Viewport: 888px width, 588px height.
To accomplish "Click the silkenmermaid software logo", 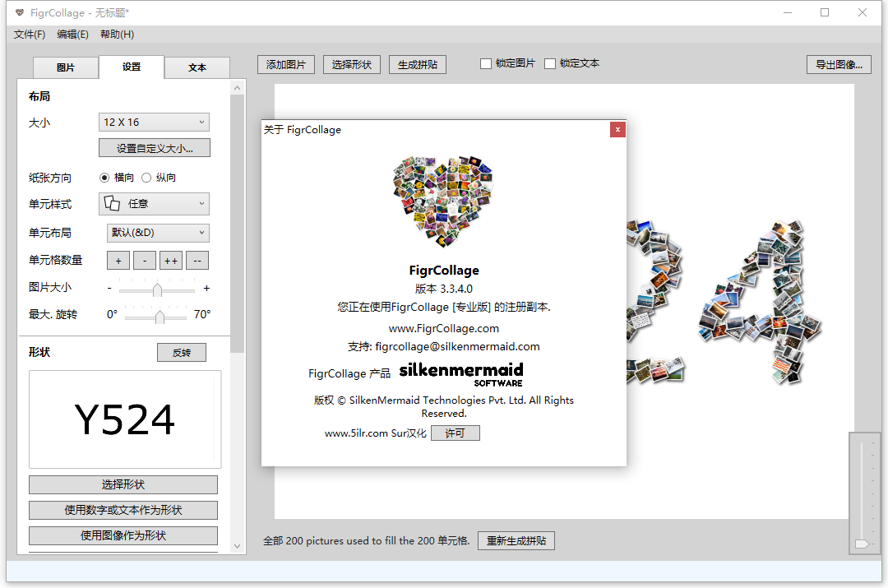I will pyautogui.click(x=461, y=374).
